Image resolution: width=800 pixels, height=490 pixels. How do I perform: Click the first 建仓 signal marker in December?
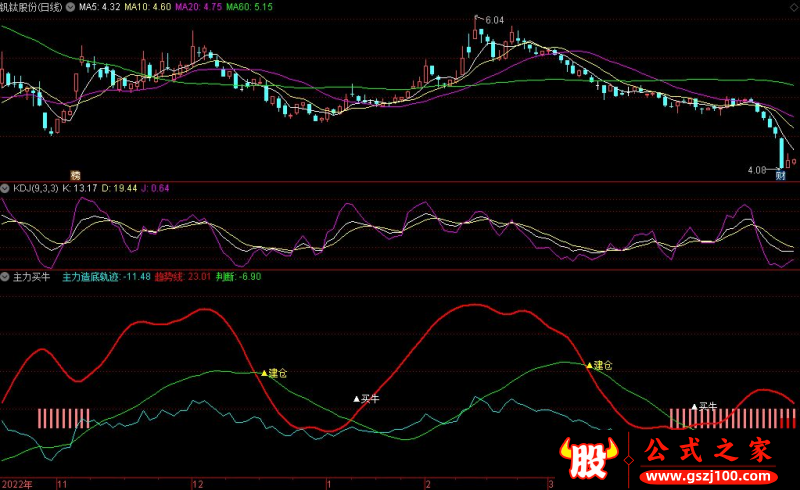[x=274, y=373]
